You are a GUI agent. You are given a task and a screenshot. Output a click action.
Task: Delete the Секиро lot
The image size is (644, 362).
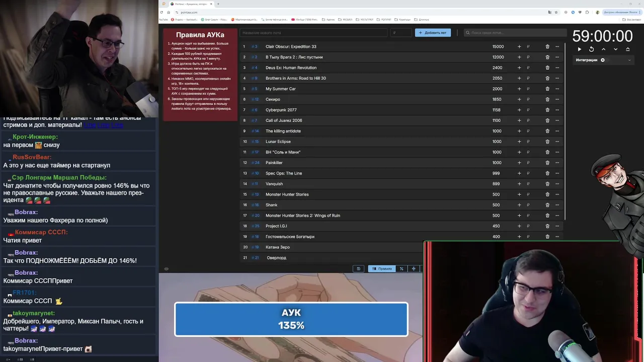547,100
